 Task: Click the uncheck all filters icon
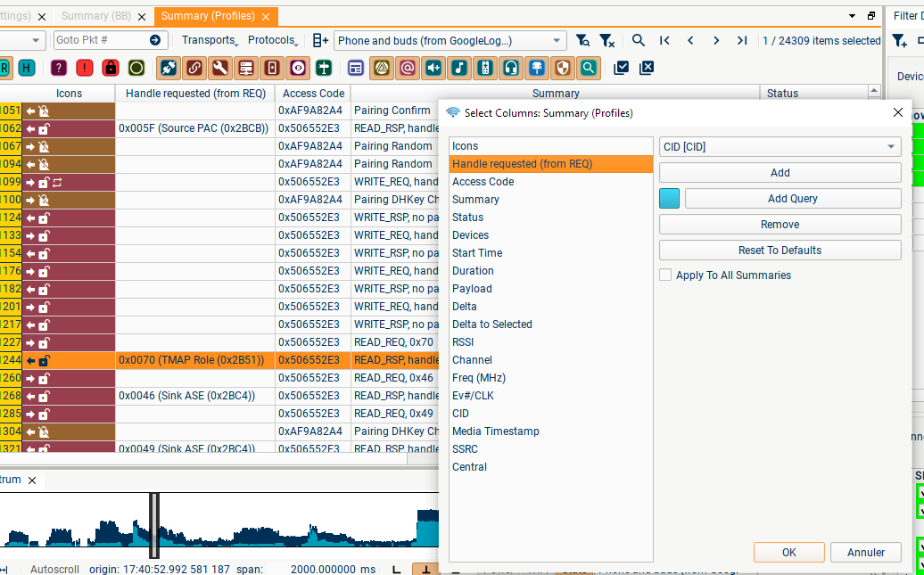pos(648,68)
